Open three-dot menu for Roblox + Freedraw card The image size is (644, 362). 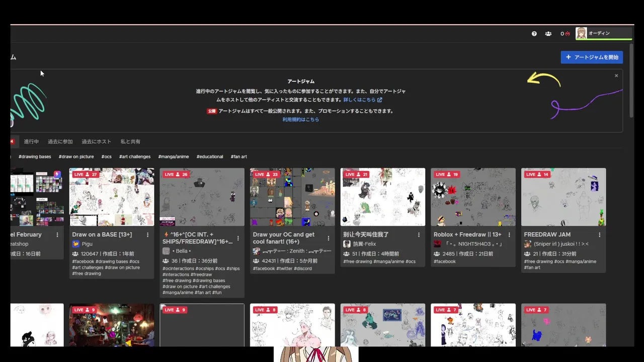[509, 235]
